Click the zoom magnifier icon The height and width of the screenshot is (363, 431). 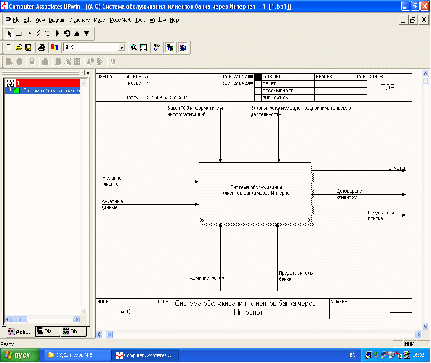pyautogui.click(x=134, y=47)
